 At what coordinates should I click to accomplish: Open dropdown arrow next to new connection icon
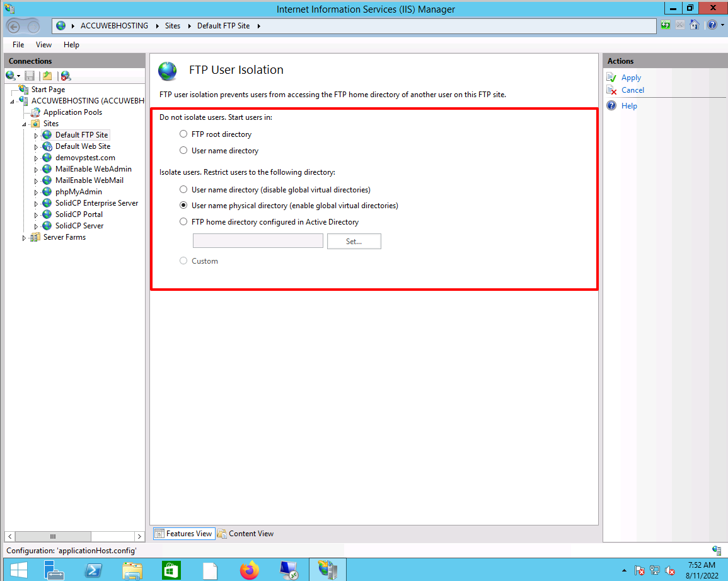coord(18,76)
